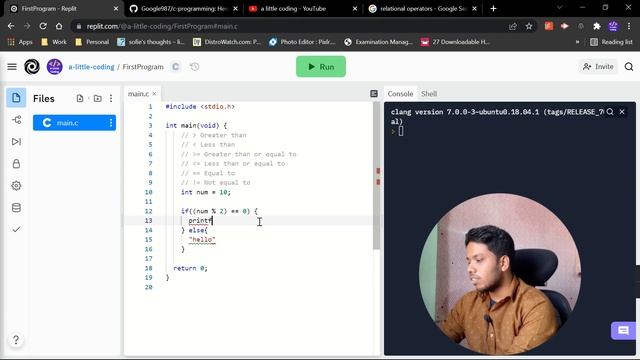Open the Apps bookmarks shortcut
The image size is (640, 360).
[20, 42]
